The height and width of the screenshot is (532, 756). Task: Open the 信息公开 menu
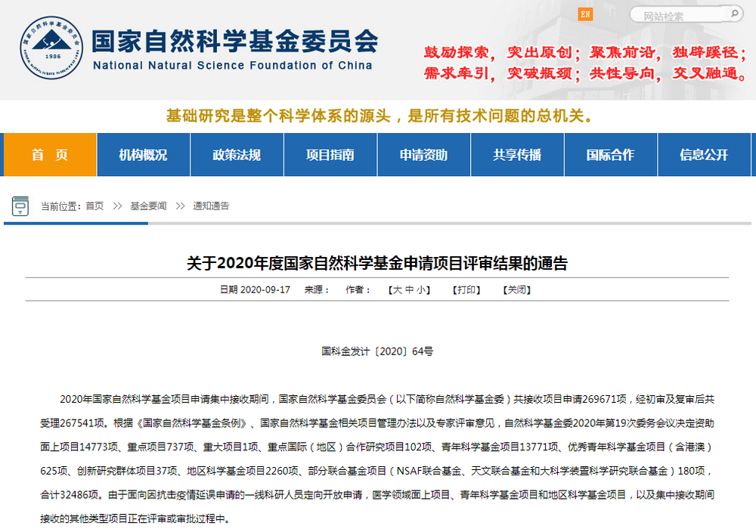tap(704, 155)
